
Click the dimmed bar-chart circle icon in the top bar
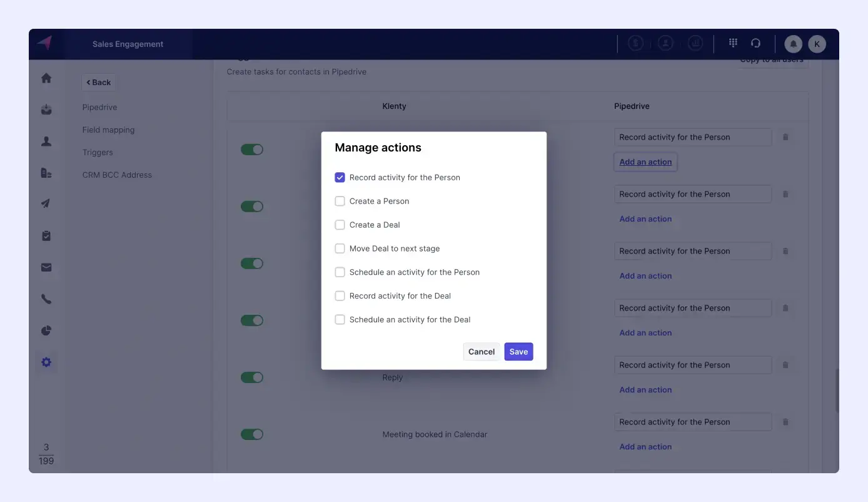pyautogui.click(x=695, y=43)
